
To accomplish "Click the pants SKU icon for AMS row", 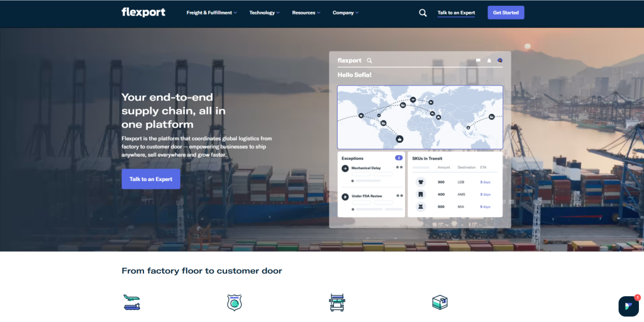I will [421, 194].
